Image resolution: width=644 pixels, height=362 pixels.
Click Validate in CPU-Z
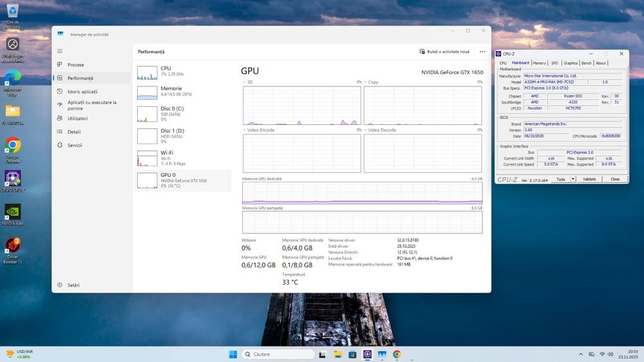pos(589,180)
